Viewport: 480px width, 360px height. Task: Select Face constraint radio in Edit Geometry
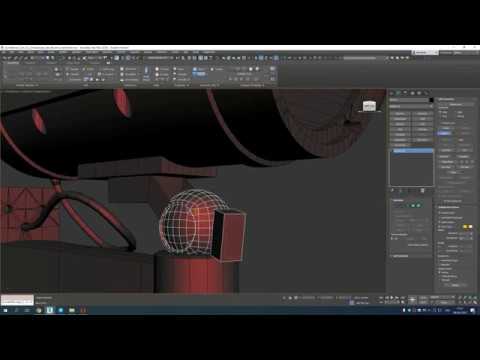[441, 116]
